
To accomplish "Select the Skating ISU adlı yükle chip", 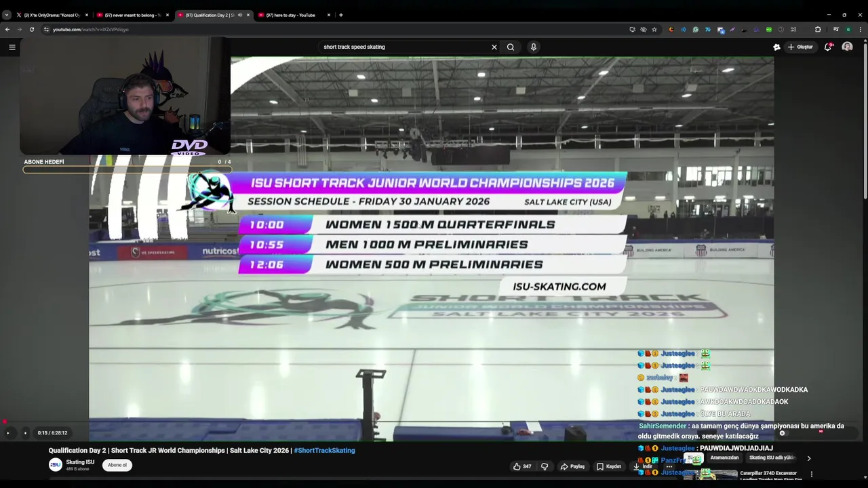I will (x=772, y=458).
